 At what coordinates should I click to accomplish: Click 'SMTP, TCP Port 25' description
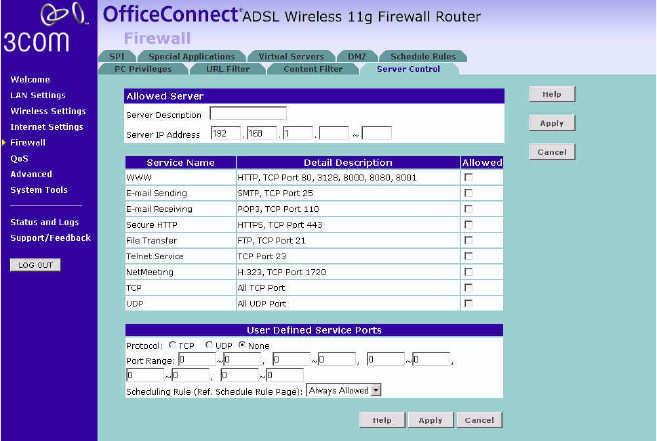(x=275, y=193)
